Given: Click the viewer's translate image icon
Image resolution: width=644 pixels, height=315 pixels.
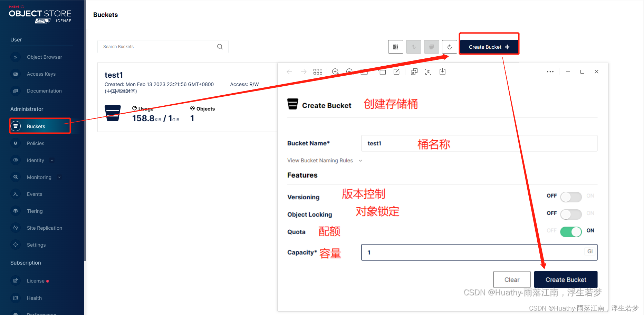Looking at the screenshot, I should coord(414,71).
